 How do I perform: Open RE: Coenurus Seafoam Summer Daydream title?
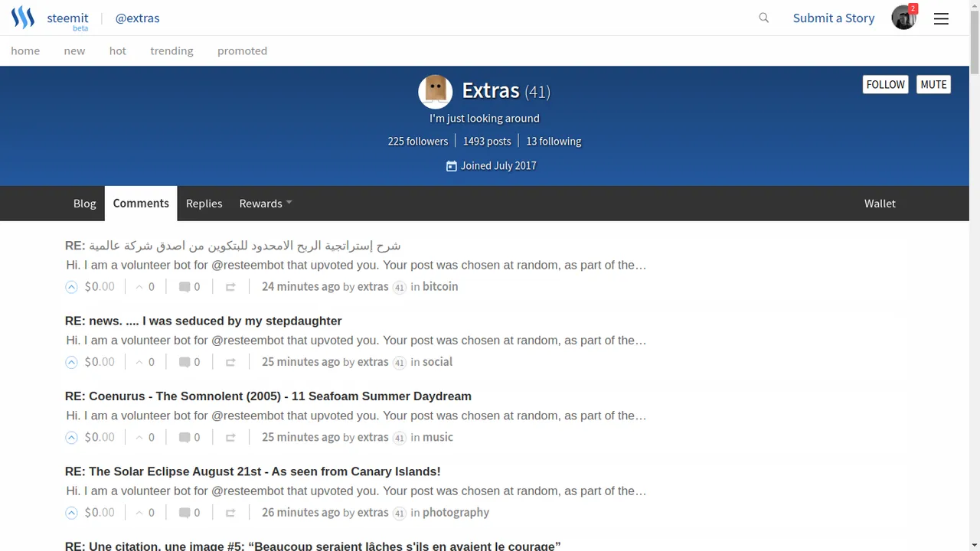[268, 396]
